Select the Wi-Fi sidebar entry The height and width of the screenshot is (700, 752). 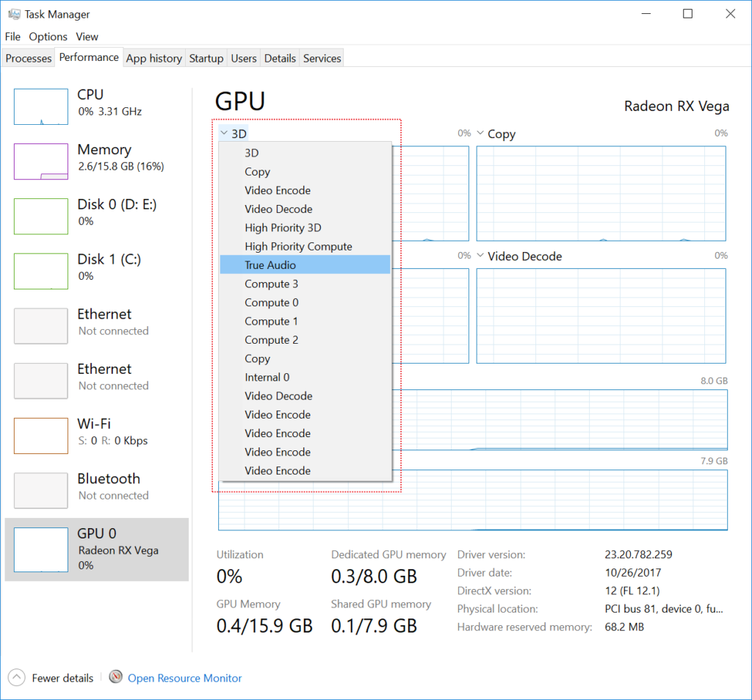point(95,433)
